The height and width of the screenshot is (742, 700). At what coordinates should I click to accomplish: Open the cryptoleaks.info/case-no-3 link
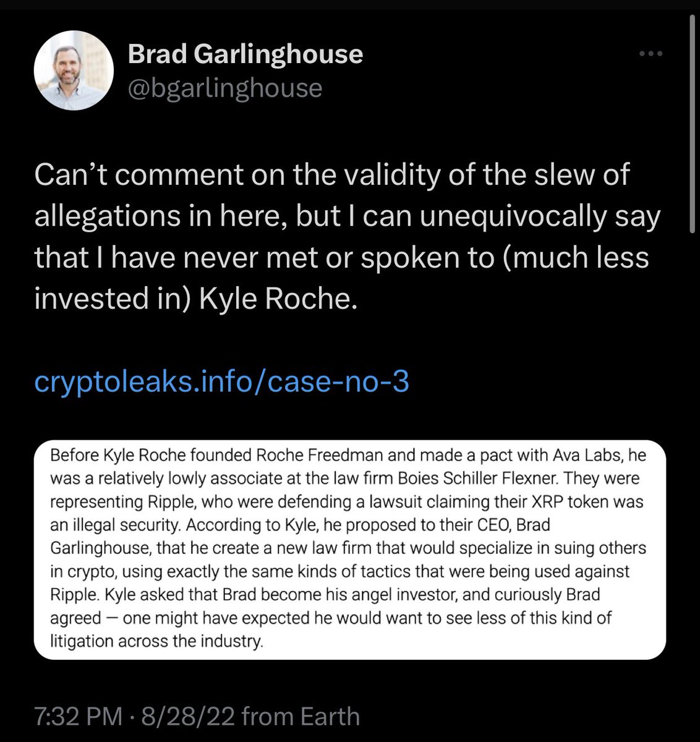pos(222,382)
